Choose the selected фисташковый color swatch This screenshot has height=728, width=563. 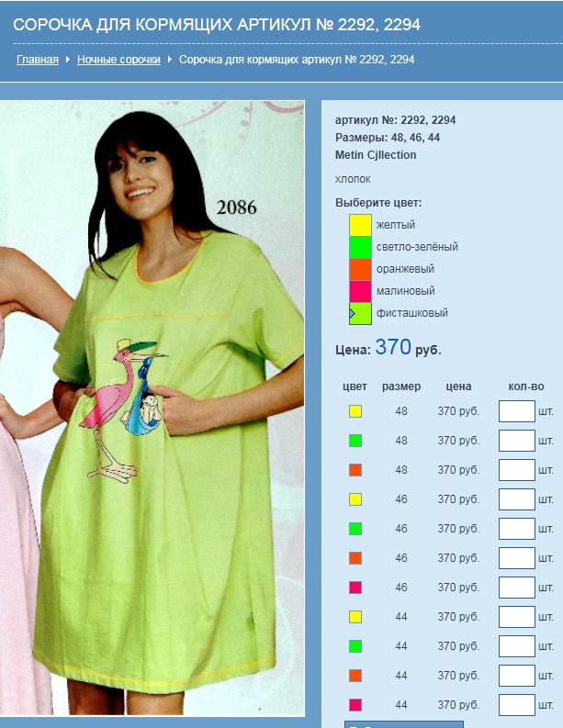(360, 313)
